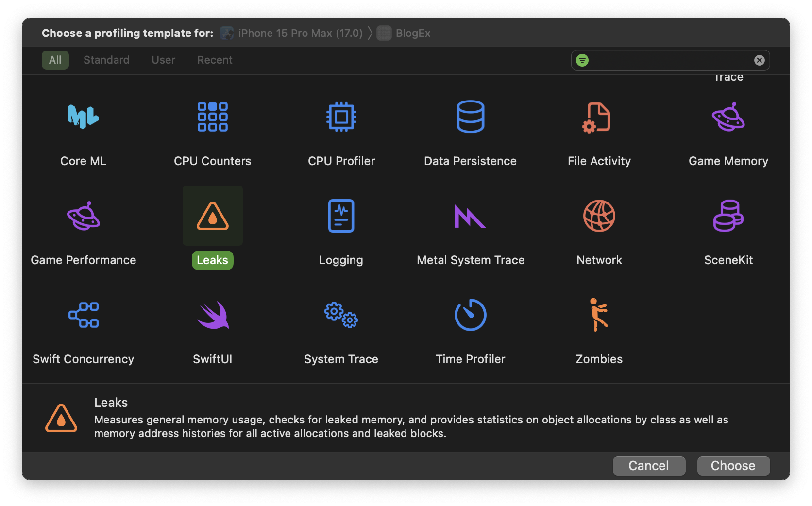Screen dimensions: 812x506
Task: Click the Logging label
Action: click(341, 260)
